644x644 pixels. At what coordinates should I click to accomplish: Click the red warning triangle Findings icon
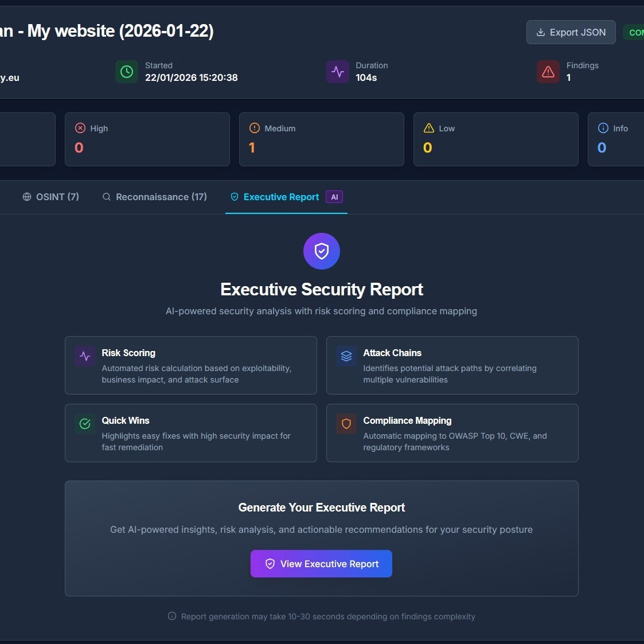(548, 72)
